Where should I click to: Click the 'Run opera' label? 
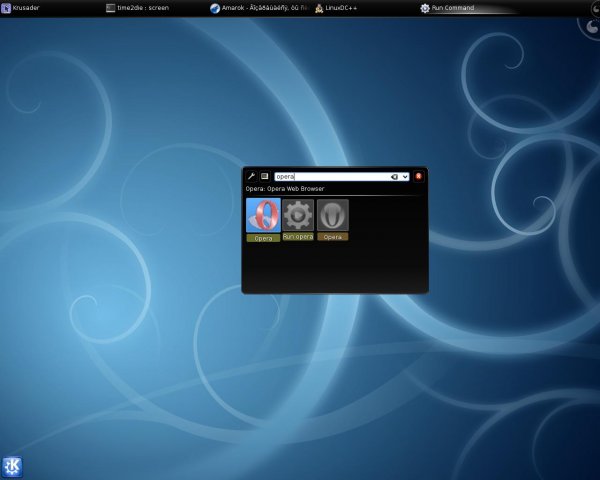coord(298,237)
